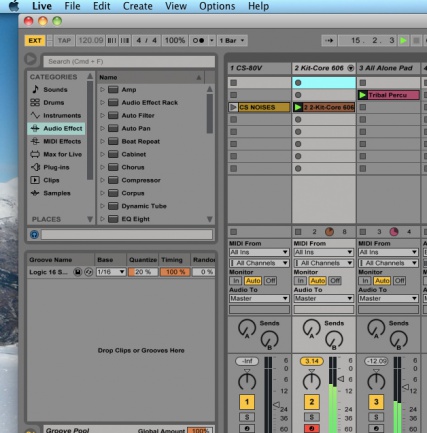The image size is (427, 433).
Task: Open the View menu
Action: pyautogui.click(x=176, y=6)
